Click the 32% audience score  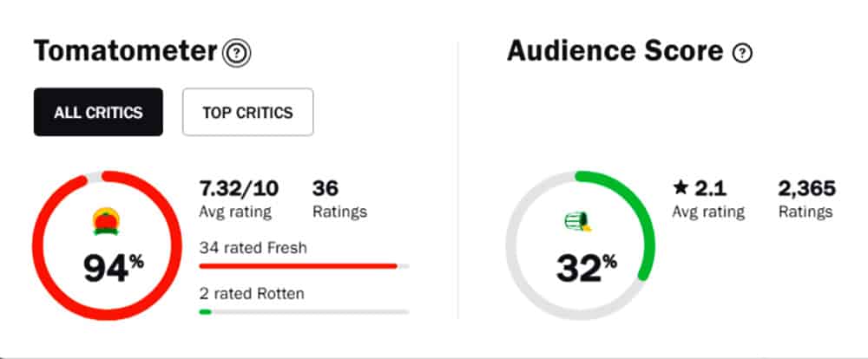(587, 268)
